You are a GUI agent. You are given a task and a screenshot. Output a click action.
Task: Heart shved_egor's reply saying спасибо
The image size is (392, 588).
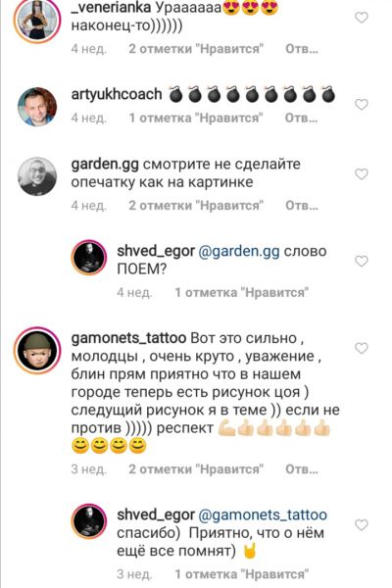(362, 525)
